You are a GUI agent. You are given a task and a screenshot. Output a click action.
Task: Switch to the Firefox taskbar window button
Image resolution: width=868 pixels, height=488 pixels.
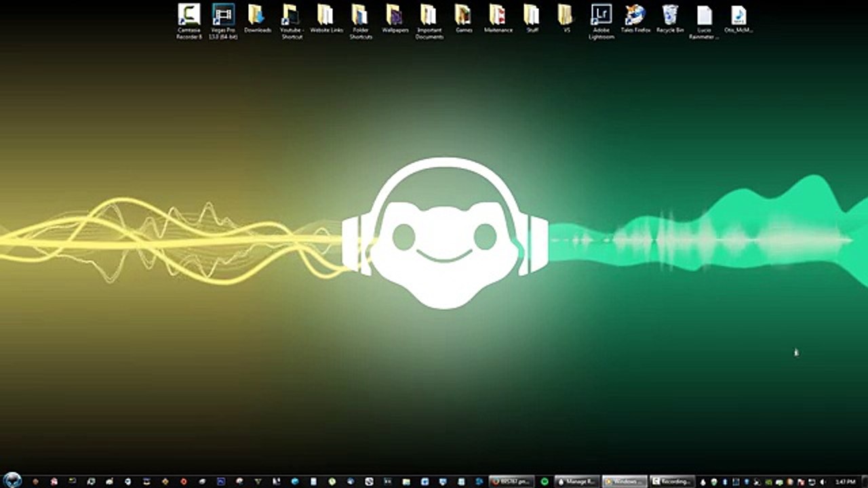(x=511, y=481)
